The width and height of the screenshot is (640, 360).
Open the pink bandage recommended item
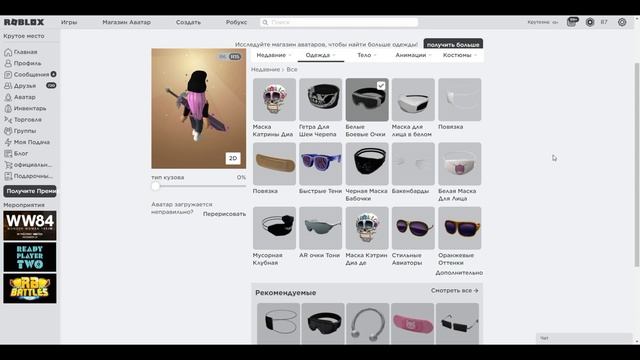[x=413, y=324]
